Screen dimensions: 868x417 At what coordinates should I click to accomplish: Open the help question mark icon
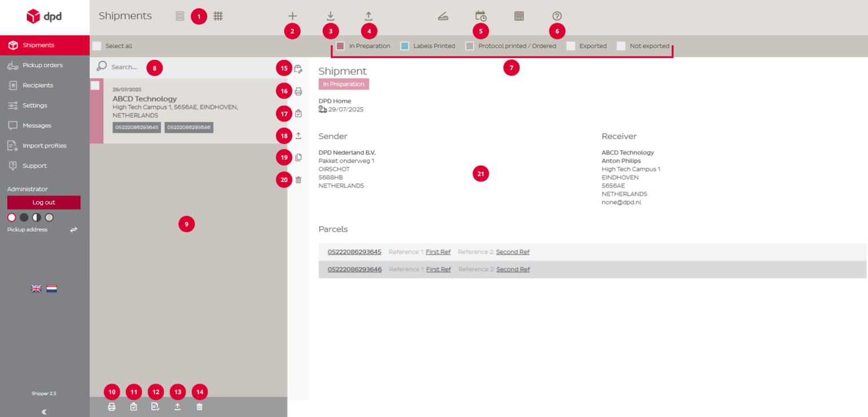[557, 16]
